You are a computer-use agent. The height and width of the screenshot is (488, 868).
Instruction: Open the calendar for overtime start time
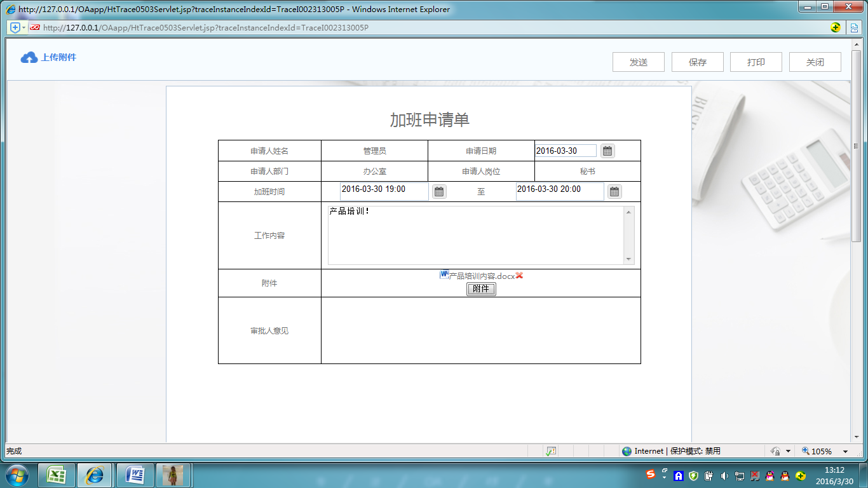(439, 191)
